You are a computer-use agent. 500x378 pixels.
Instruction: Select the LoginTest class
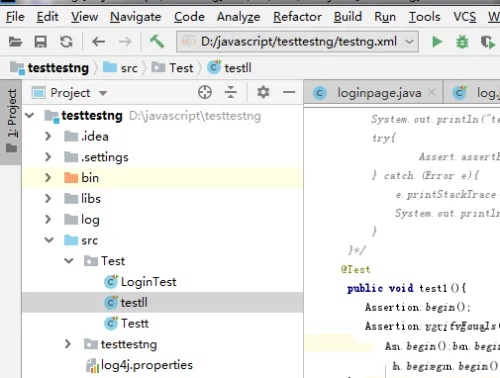coord(162,282)
